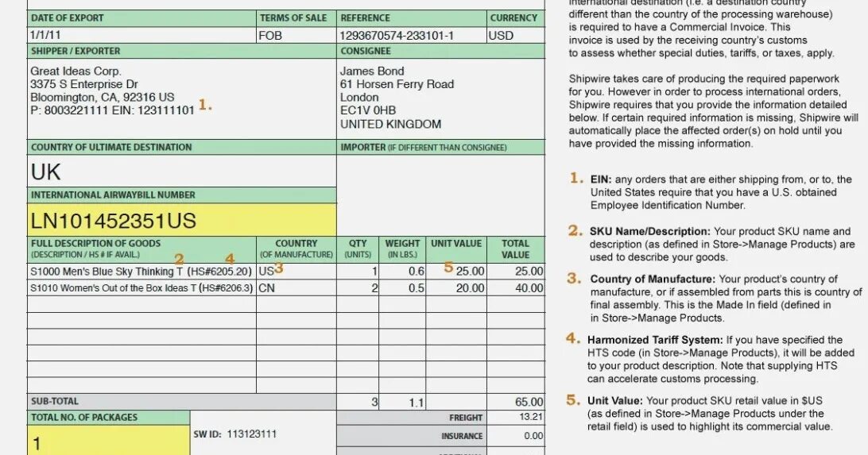Screen dimensions: 868x455
Task: Select the freight amount 13.21
Action: click(x=531, y=417)
